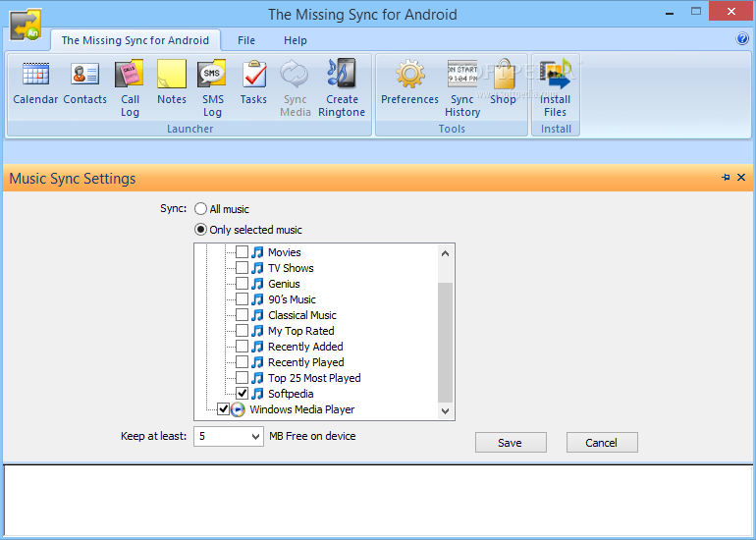Select the Only selected music radio button
This screenshot has height=540, width=756.
point(200,230)
